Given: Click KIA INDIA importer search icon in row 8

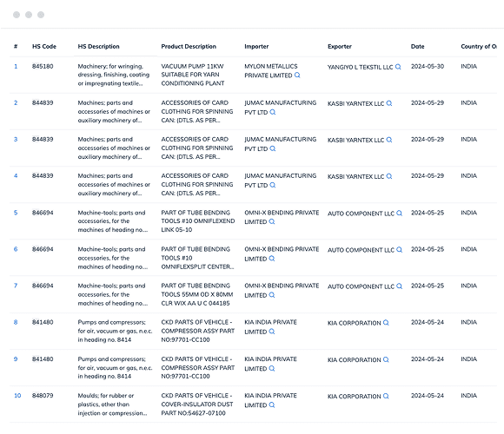Looking at the screenshot, I should (272, 332).
